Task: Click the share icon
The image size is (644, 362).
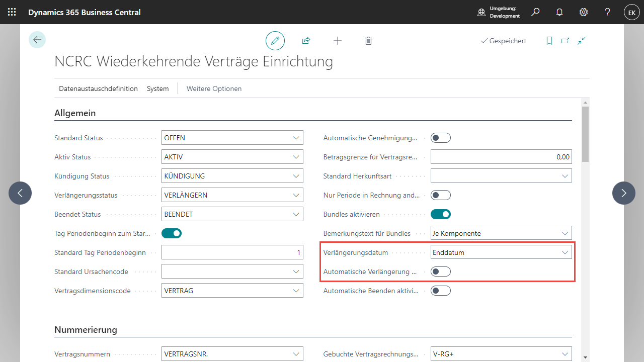Action: click(306, 41)
